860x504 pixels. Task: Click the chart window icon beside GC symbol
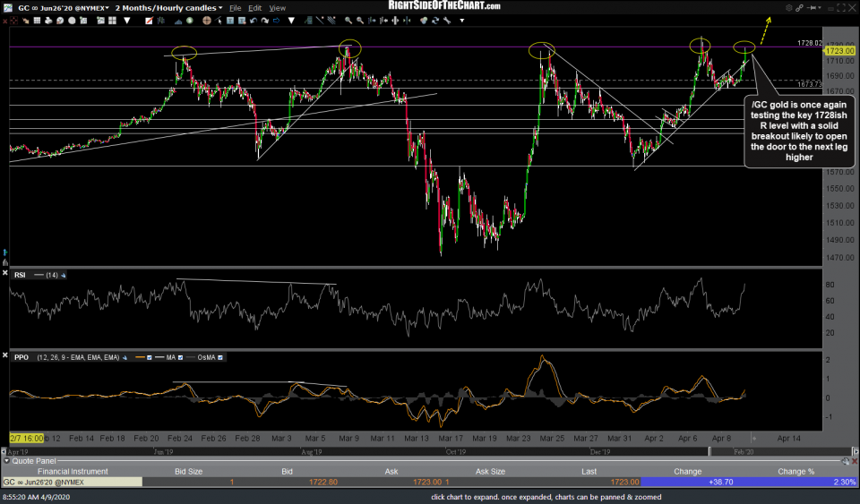pyautogui.click(x=8, y=8)
